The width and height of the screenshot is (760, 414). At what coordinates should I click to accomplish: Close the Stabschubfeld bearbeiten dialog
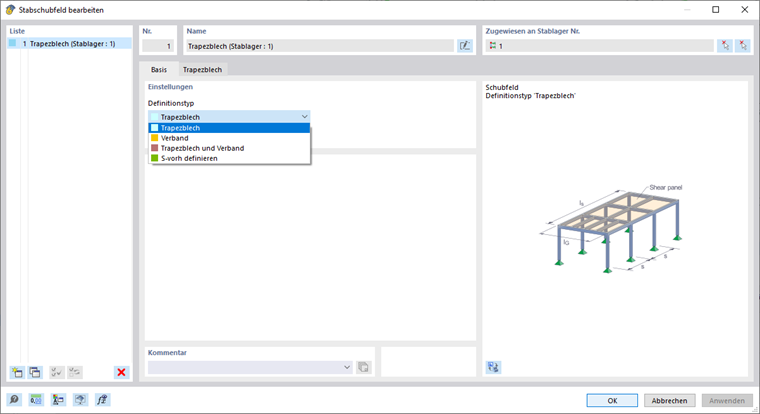point(744,10)
